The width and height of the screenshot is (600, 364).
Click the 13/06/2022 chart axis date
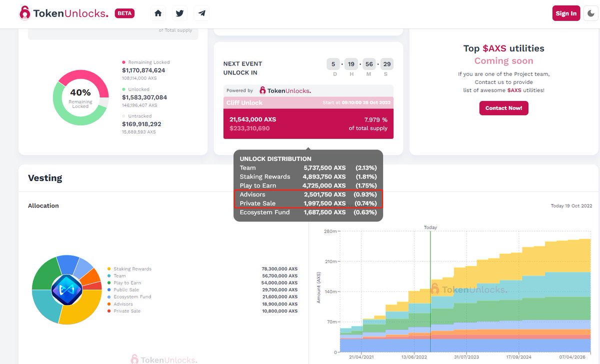click(x=413, y=357)
